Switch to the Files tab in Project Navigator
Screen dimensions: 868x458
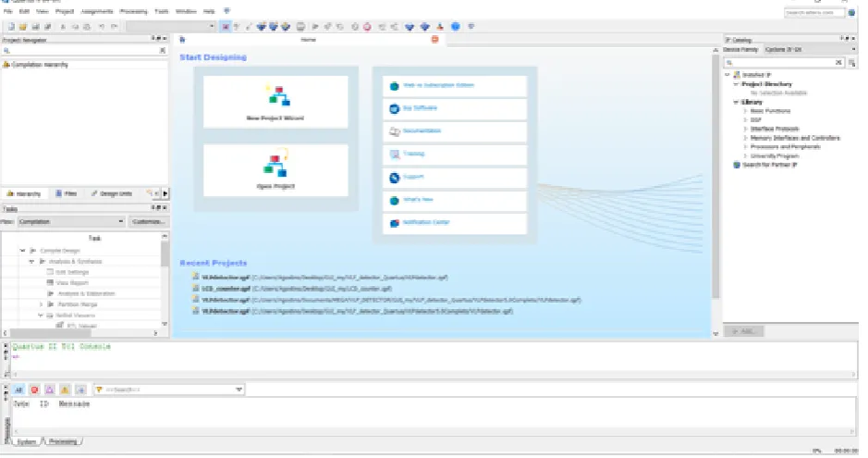66,193
